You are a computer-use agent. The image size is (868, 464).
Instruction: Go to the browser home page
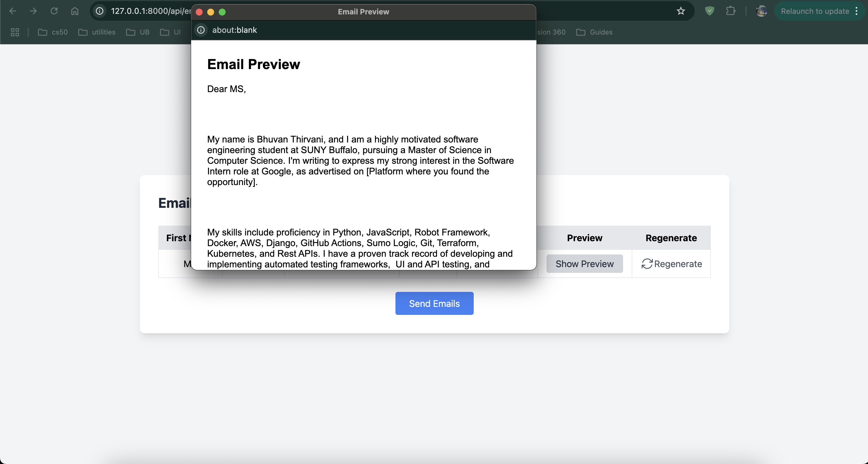point(75,11)
